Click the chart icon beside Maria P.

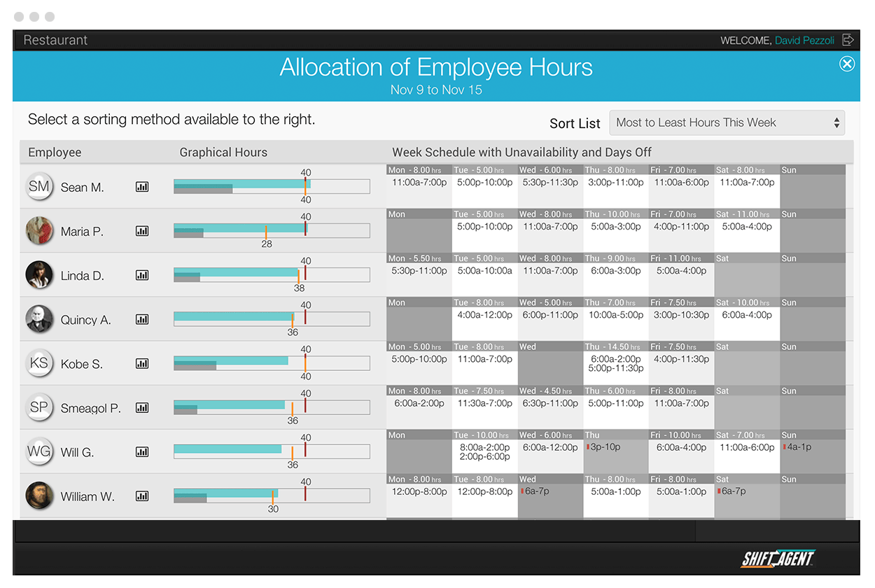click(x=142, y=231)
